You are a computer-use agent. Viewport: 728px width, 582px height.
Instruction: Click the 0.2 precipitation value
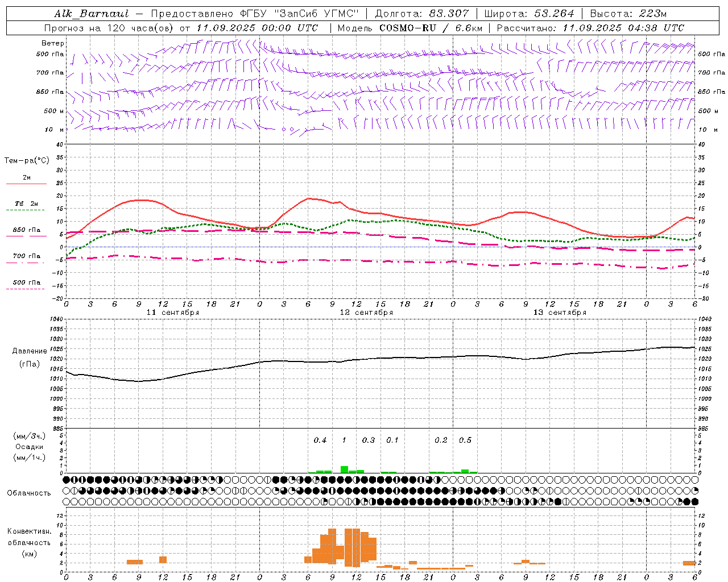coord(441,440)
